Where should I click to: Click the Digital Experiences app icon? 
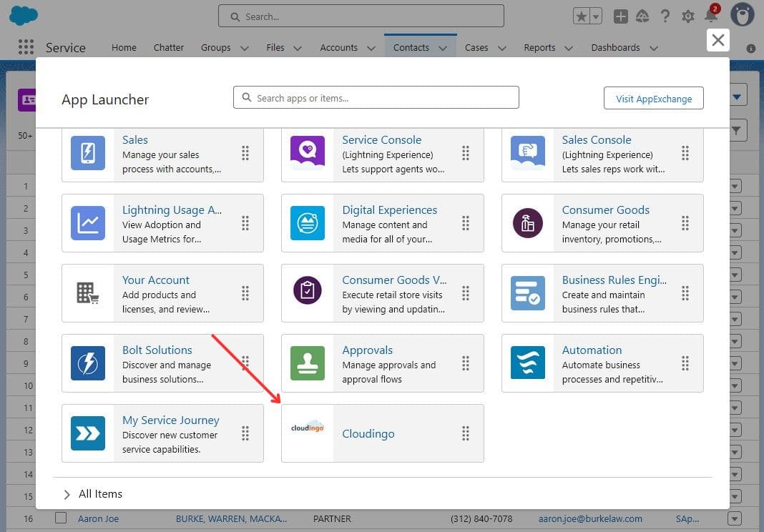(307, 222)
